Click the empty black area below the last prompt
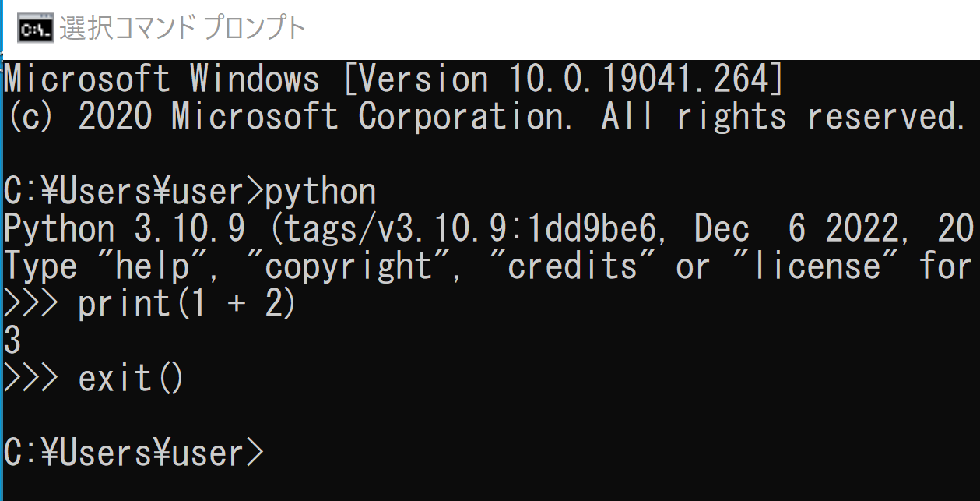Screen dimensions: 980x501 tap(490, 486)
